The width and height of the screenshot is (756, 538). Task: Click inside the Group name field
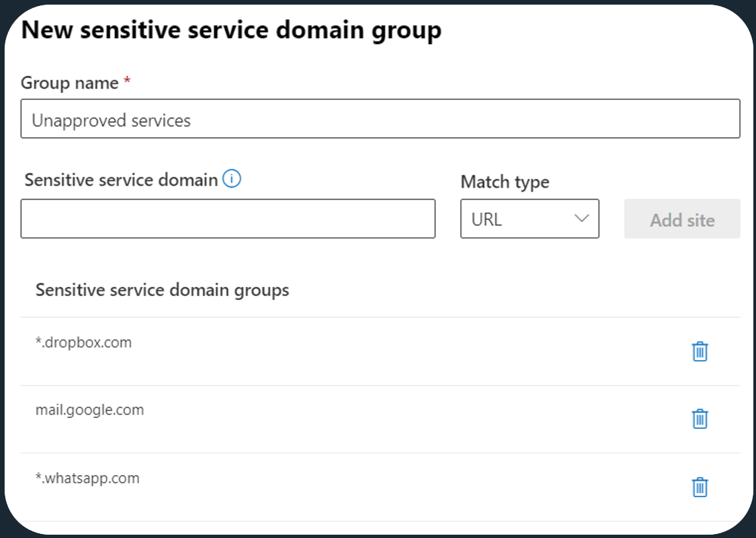point(265,118)
